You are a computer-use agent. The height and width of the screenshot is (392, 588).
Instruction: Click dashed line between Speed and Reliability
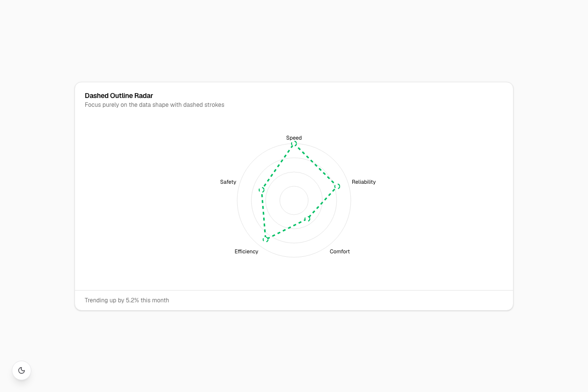[316, 165]
